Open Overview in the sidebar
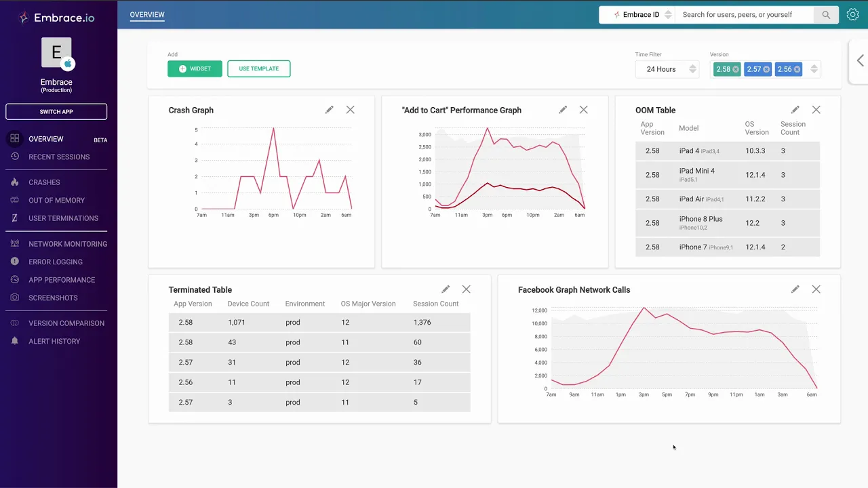 (46, 139)
